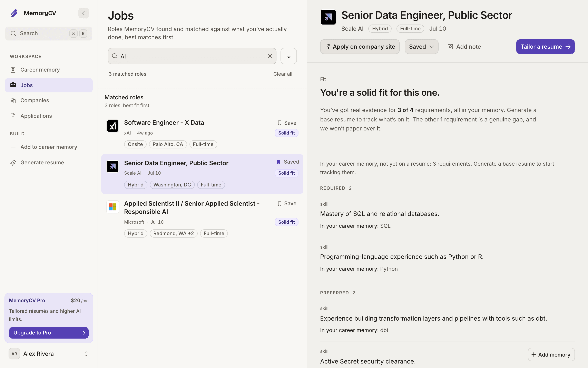Click the MemoryCV feather logo
Image resolution: width=588 pixels, height=368 pixels.
(x=14, y=13)
